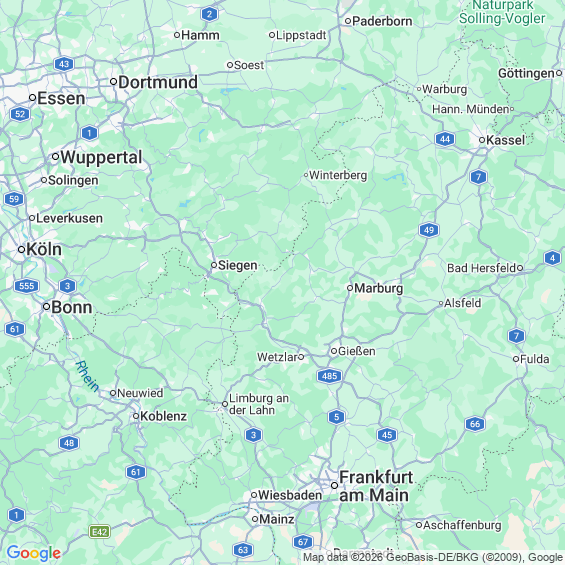This screenshot has height=565, width=565.
Task: Click the E42 green road shield
Action: [100, 532]
